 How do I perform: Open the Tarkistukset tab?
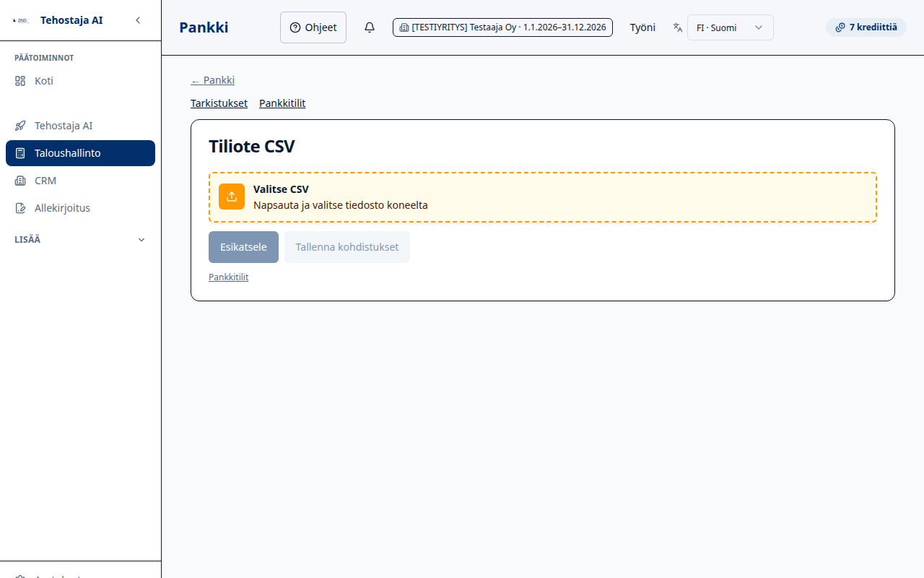[219, 103]
